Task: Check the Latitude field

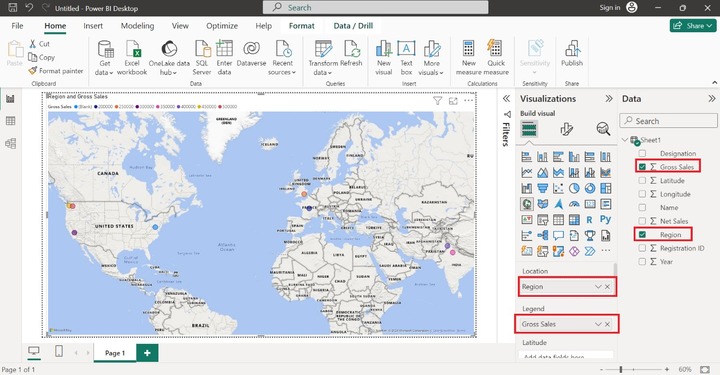Action: click(642, 180)
